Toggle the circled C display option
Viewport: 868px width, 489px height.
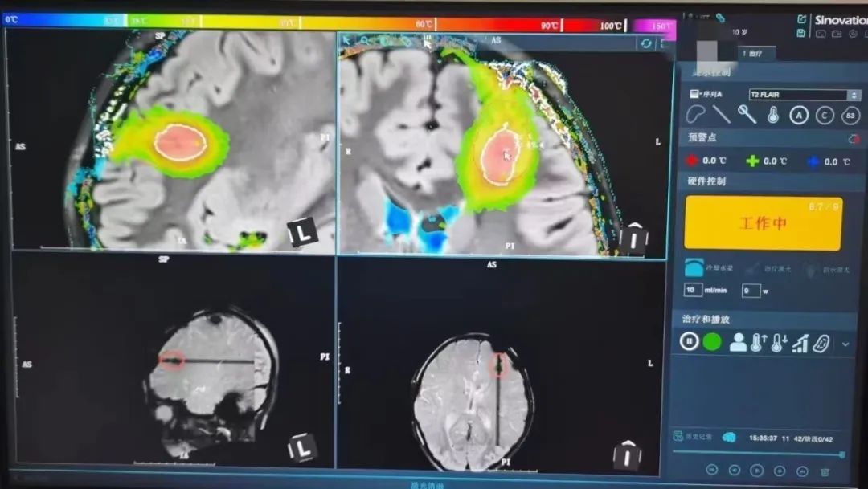(825, 115)
